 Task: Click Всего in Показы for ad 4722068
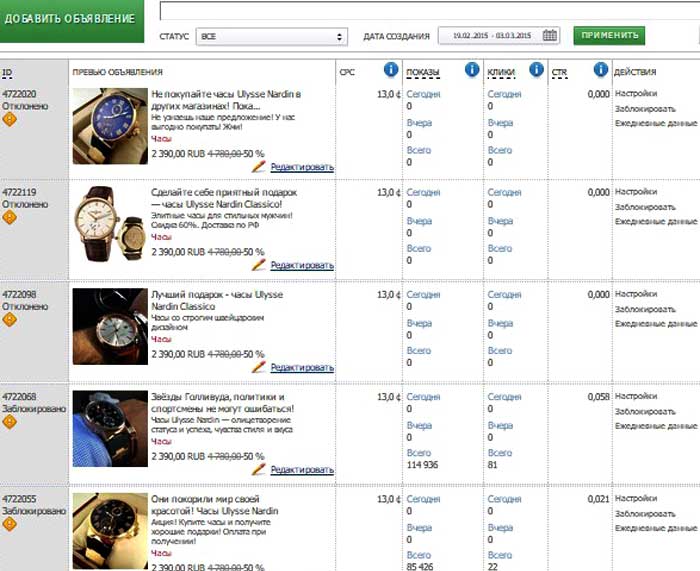419,453
